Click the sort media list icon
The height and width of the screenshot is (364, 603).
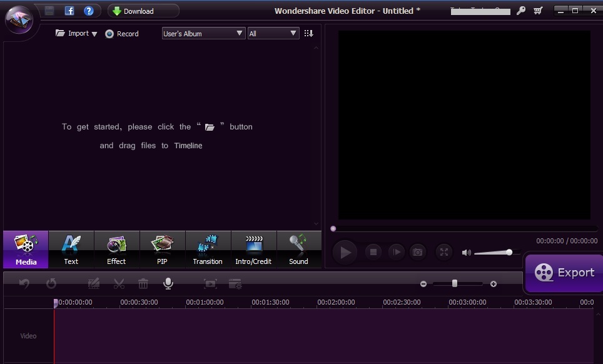pos(308,34)
